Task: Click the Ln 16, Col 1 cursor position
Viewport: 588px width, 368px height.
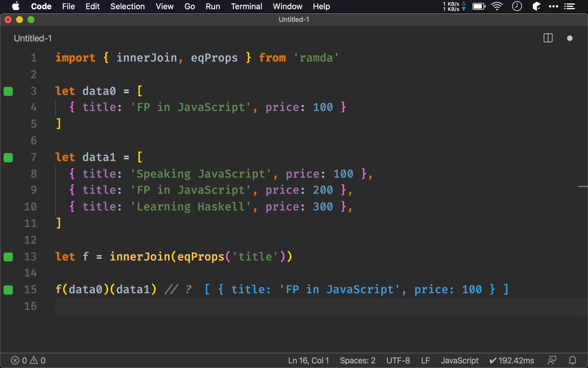Action: (x=308, y=361)
